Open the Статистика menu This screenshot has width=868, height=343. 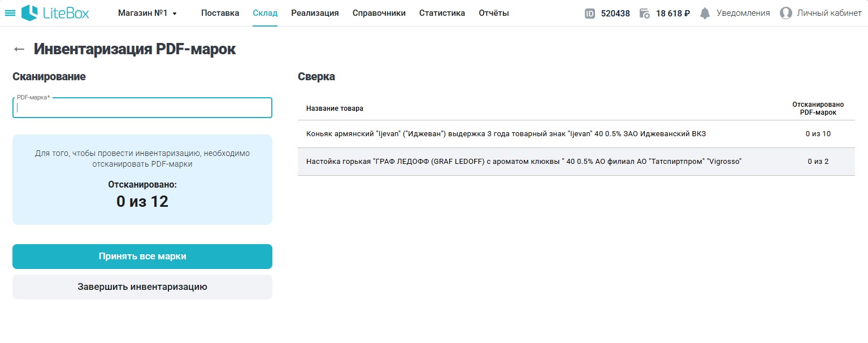442,13
